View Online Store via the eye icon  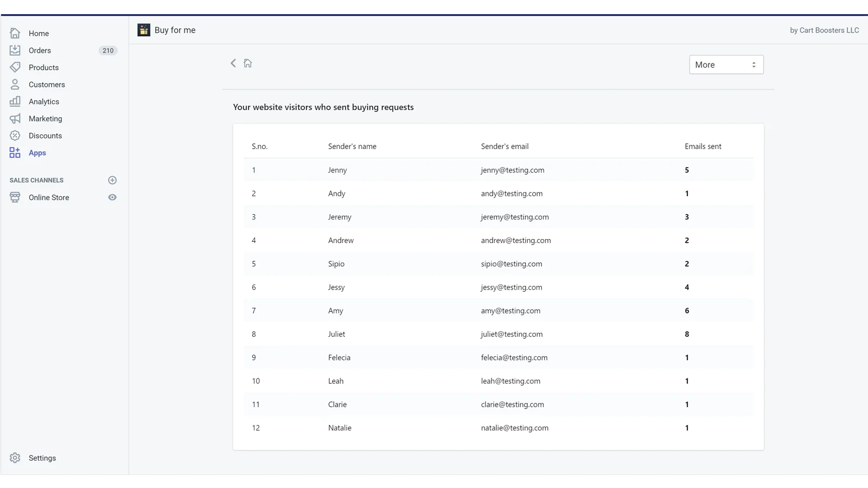pos(112,197)
